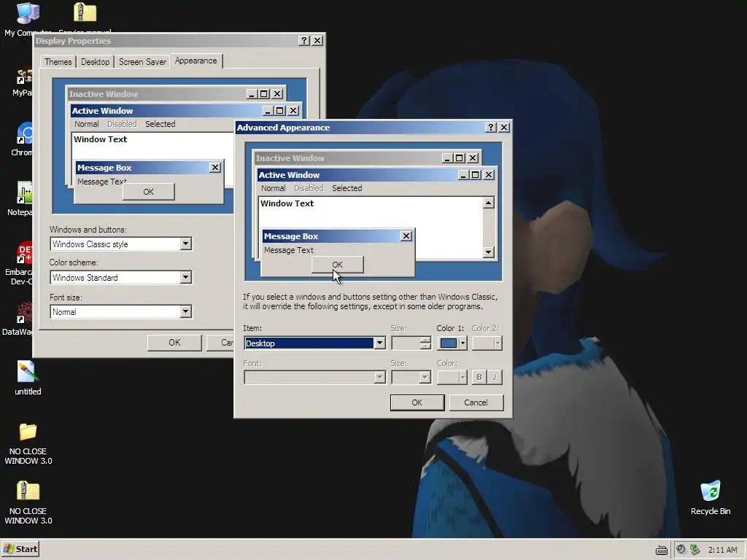Toggle bold font button in Advanced Appearance

(479, 377)
